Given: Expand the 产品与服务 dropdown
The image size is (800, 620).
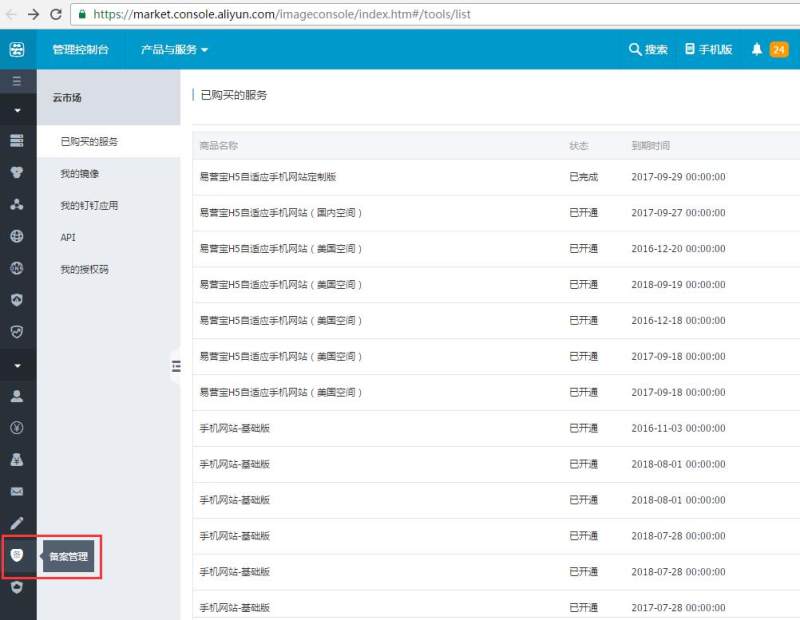Looking at the screenshot, I should click(x=174, y=49).
